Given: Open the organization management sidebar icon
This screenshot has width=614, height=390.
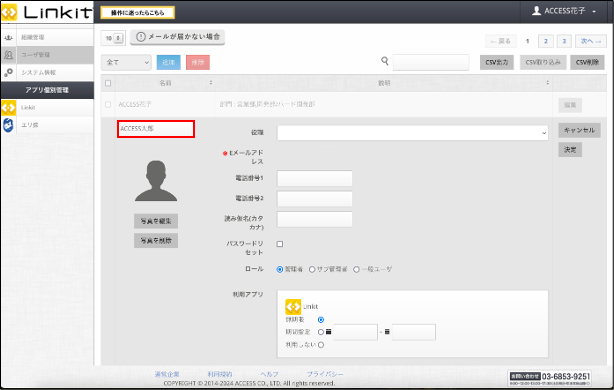Looking at the screenshot, I should [x=8, y=38].
